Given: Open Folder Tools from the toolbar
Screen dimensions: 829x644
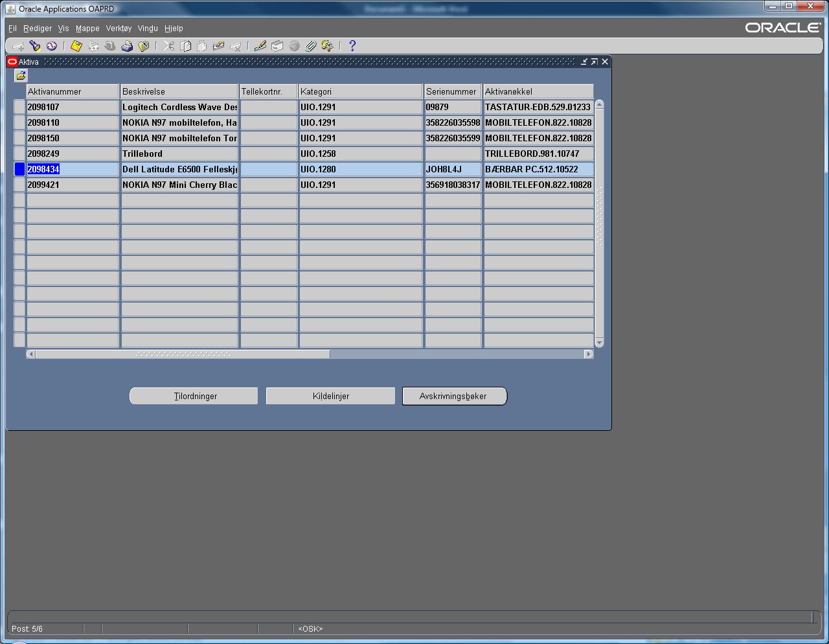Looking at the screenshot, I should [328, 46].
